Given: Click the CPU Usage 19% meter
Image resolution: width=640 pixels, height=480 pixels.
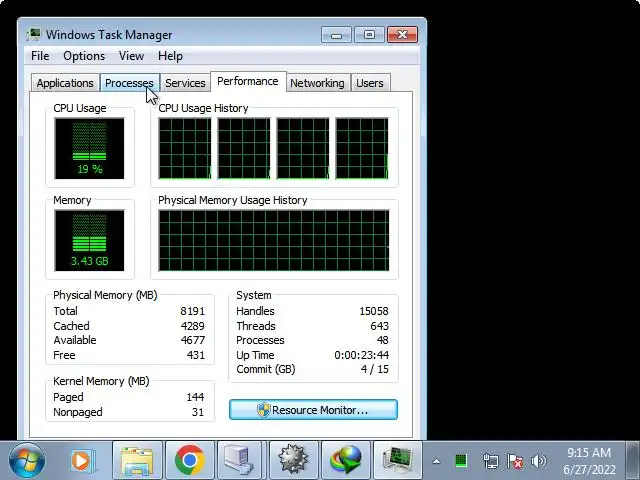Looking at the screenshot, I should pyautogui.click(x=89, y=149).
